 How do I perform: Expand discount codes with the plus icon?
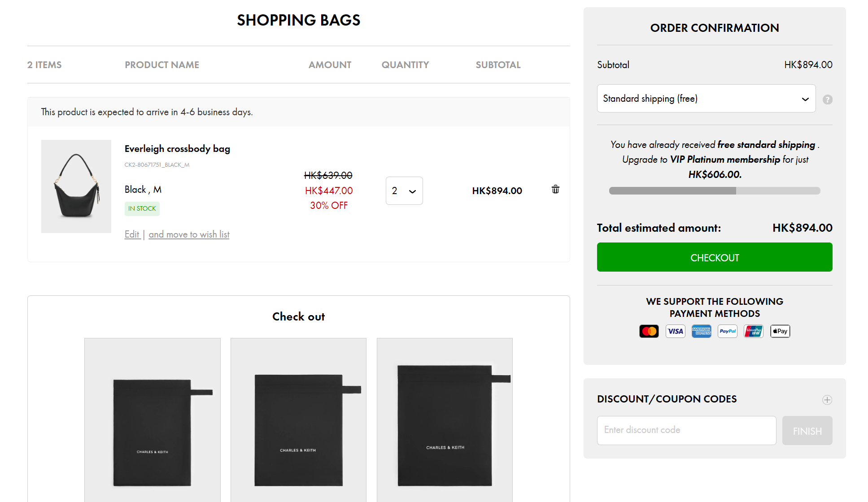point(828,400)
